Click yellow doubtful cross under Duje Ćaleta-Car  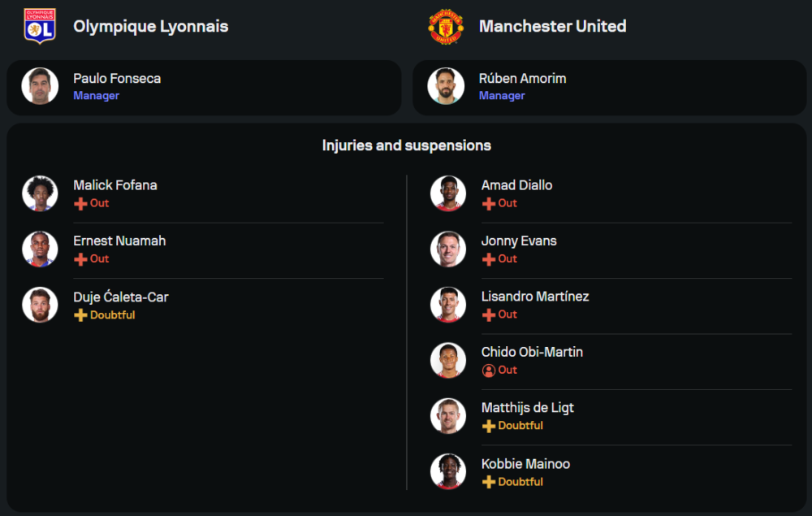(80, 315)
